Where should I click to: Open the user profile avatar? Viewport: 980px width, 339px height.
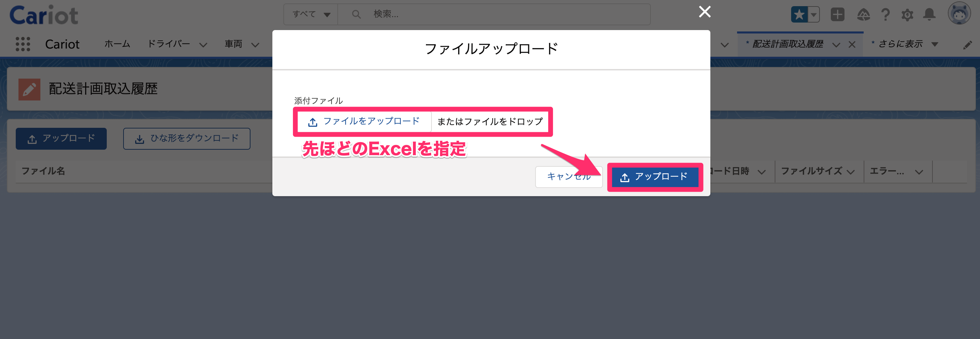pos(959,14)
